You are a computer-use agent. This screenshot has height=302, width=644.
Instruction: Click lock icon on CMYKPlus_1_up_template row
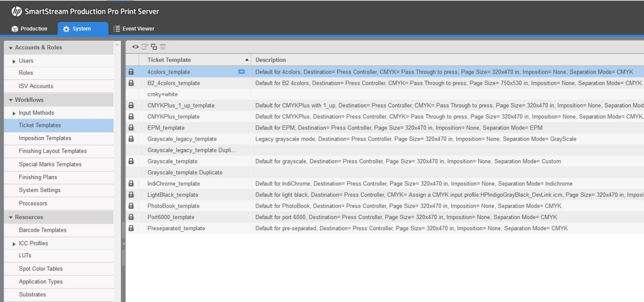(131, 105)
